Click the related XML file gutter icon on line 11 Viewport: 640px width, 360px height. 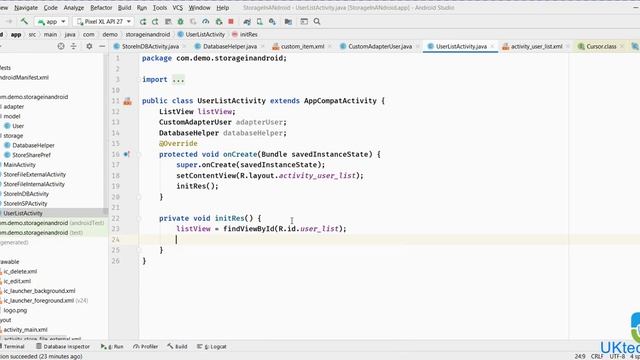coord(127,101)
